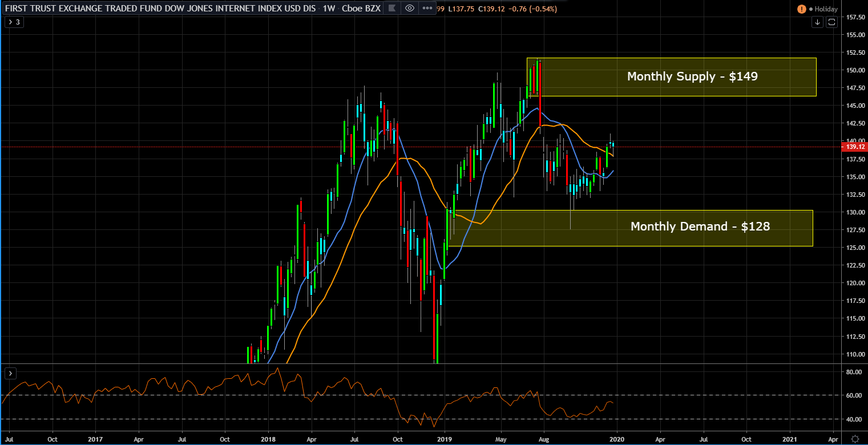Click the down arrow pane button
Viewport: 868px width, 445px height.
pyautogui.click(x=818, y=22)
